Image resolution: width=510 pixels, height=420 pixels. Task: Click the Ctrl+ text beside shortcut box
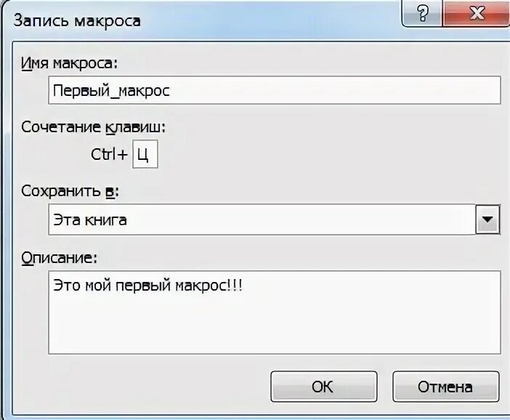[x=109, y=154]
